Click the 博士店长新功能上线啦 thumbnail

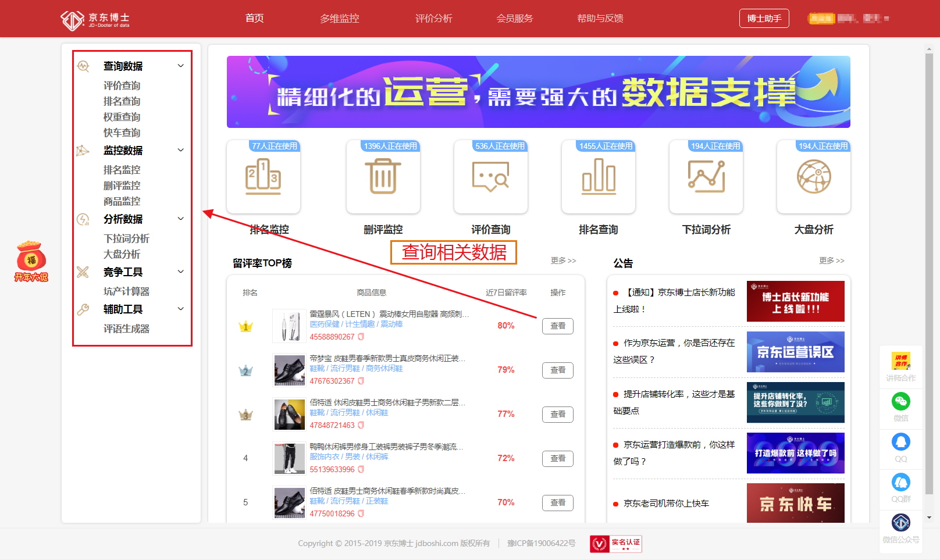click(x=796, y=301)
